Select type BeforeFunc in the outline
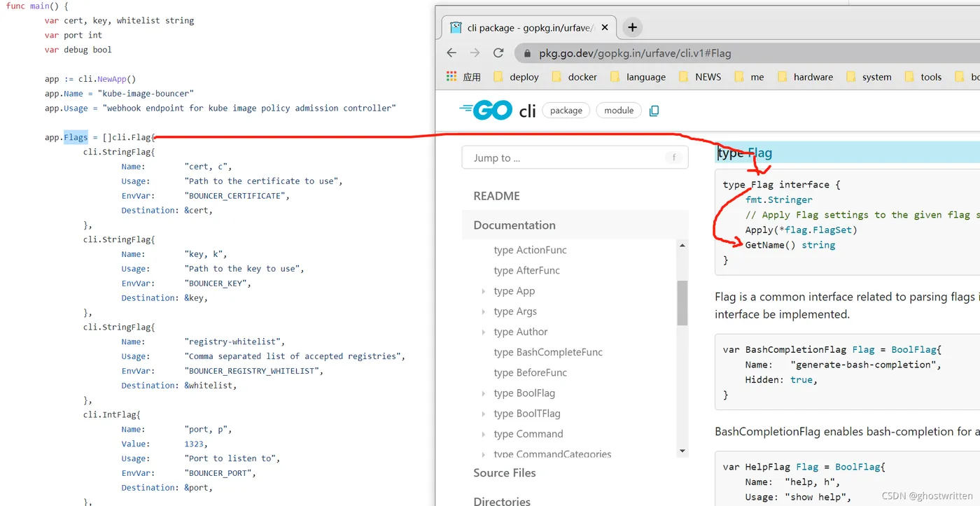 click(530, 372)
